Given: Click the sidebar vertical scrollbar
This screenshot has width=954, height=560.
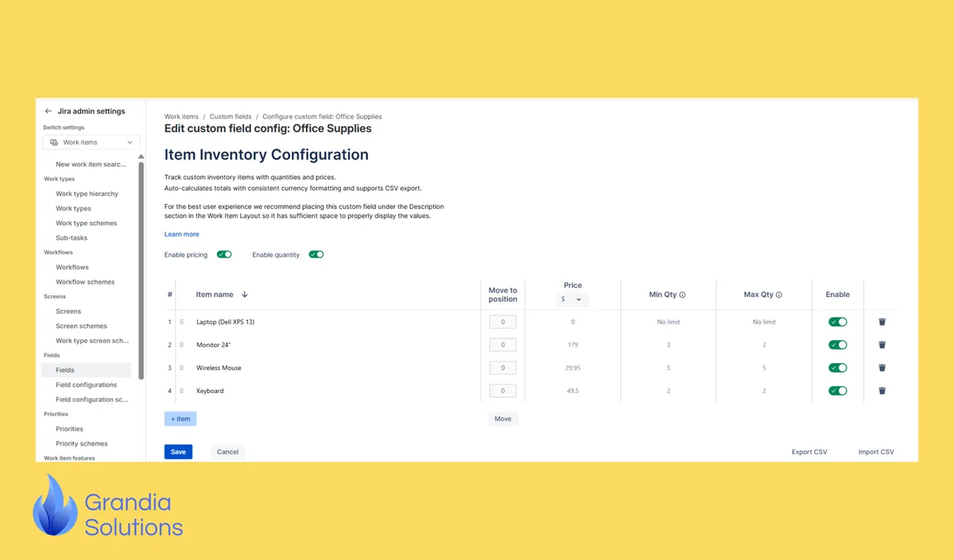Looking at the screenshot, I should [142, 270].
